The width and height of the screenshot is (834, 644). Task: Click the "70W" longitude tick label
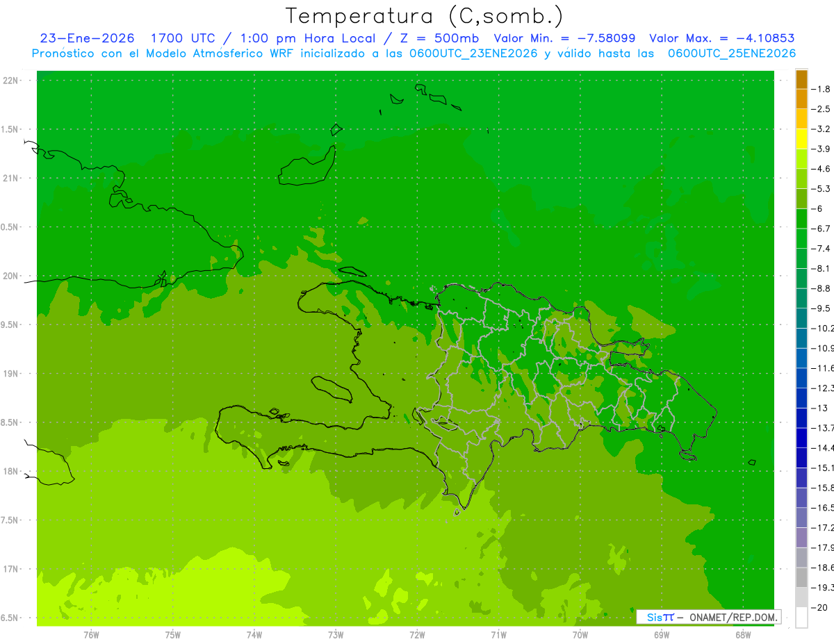point(580,635)
